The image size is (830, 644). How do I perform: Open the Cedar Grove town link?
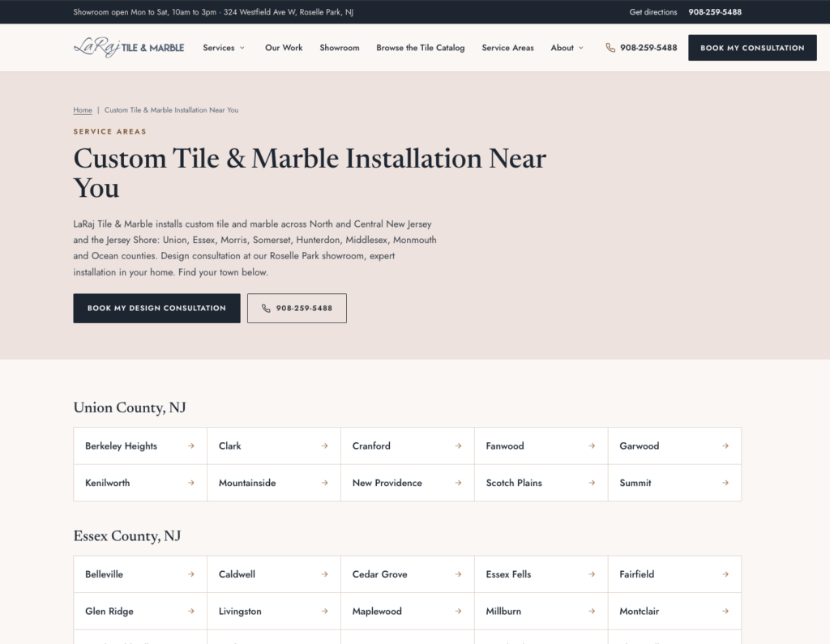408,574
